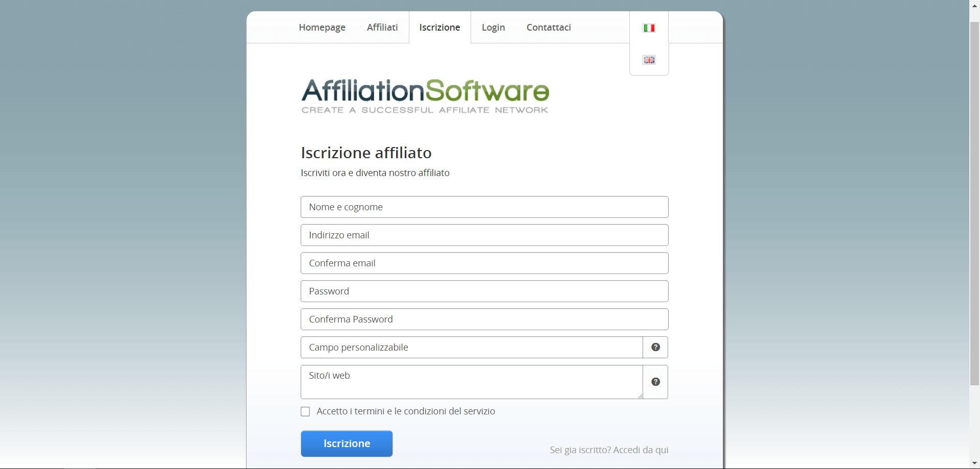The height and width of the screenshot is (469, 980).
Task: Focus the Nome e cognome field
Action: click(484, 207)
